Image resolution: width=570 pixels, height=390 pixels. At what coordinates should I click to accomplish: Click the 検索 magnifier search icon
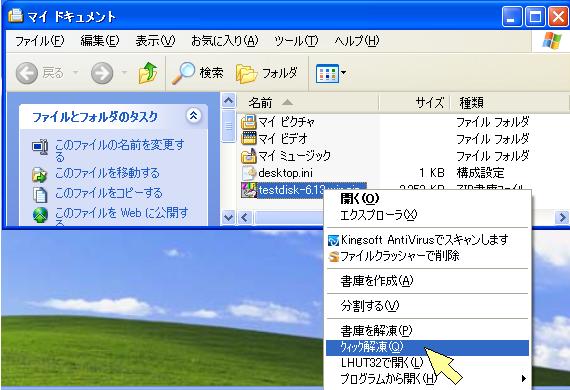[x=183, y=73]
